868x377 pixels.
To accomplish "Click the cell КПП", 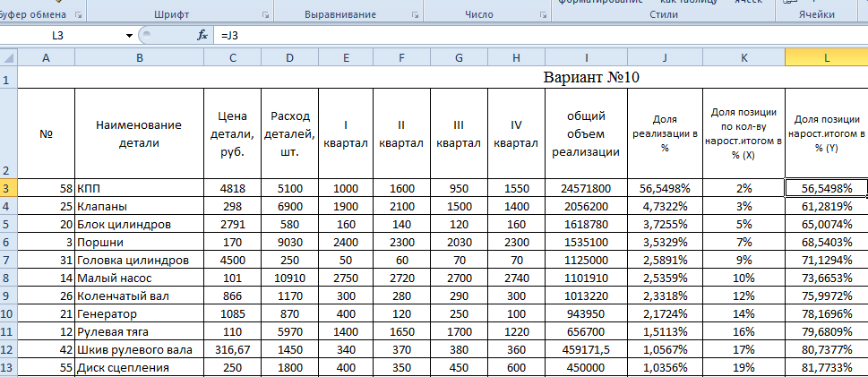I will (139, 188).
